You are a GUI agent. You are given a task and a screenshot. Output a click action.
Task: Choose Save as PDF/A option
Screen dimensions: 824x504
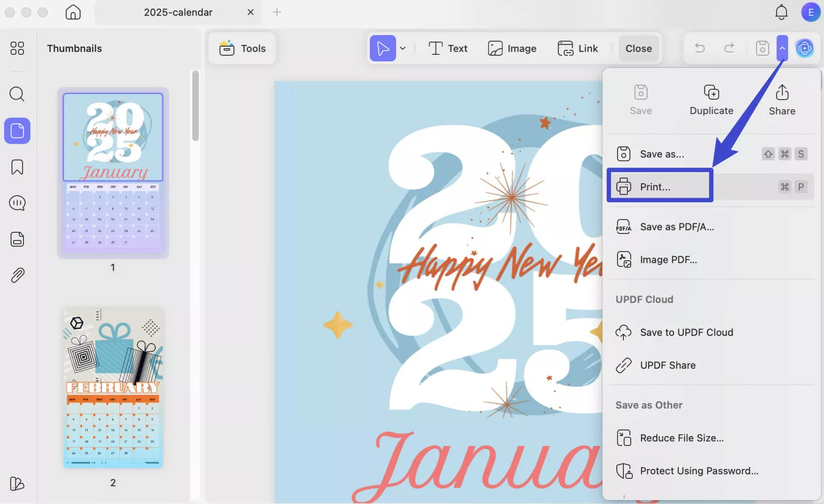click(677, 226)
